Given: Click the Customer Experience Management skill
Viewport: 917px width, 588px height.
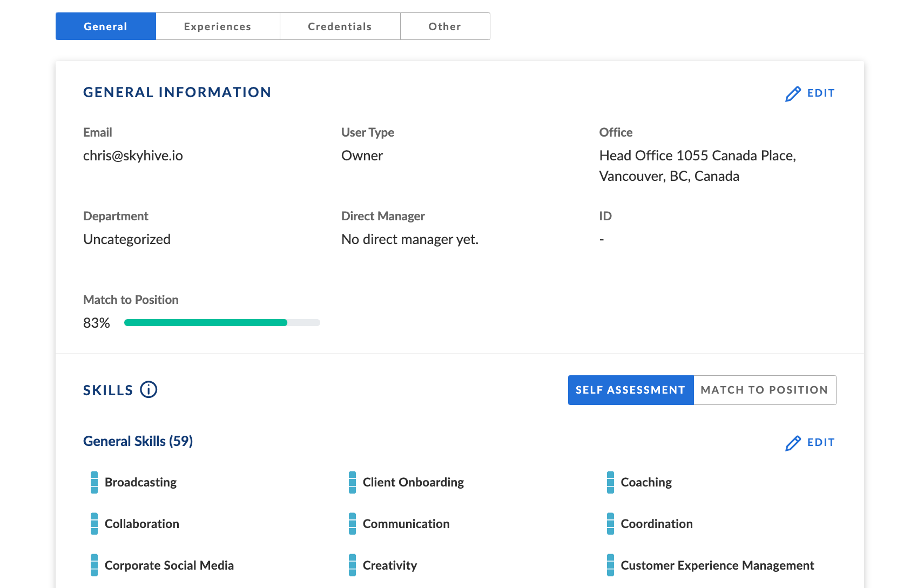Looking at the screenshot, I should pos(717,565).
